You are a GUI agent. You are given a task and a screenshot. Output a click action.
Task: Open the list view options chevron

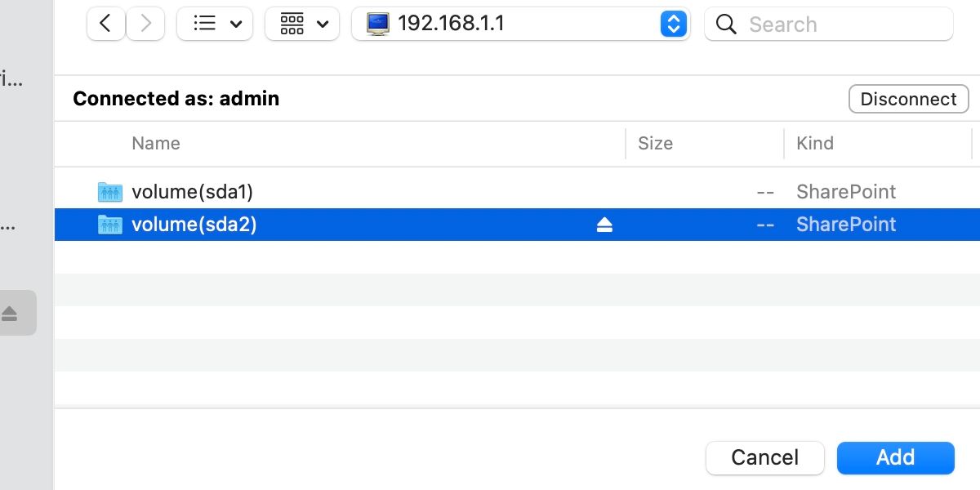tap(234, 23)
